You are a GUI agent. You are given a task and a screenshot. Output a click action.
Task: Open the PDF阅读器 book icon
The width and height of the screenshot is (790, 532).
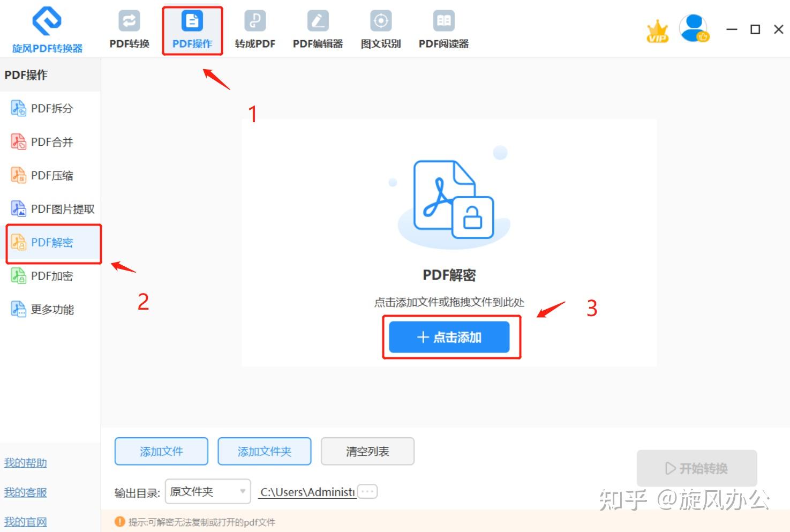tap(443, 21)
